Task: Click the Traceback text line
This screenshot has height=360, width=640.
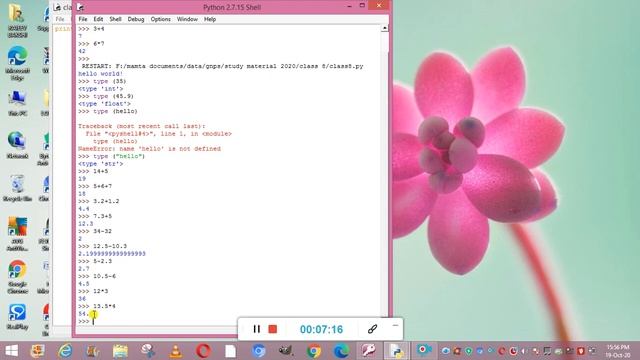Action: click(142, 126)
